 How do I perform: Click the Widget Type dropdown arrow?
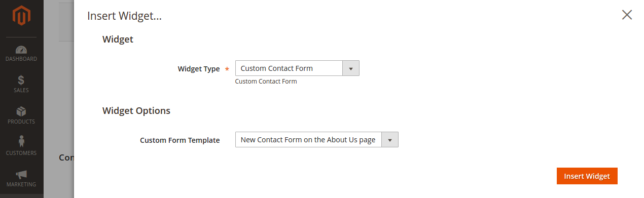coord(351,68)
